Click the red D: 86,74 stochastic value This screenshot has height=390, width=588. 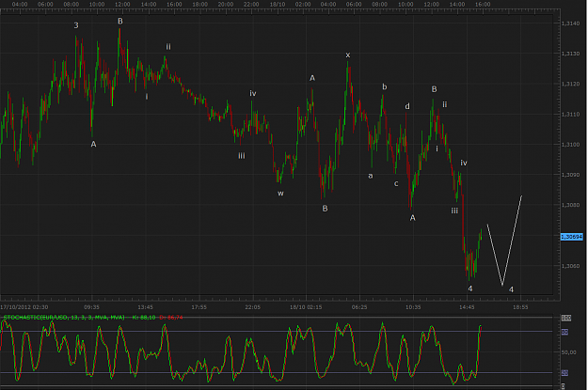[171, 318]
